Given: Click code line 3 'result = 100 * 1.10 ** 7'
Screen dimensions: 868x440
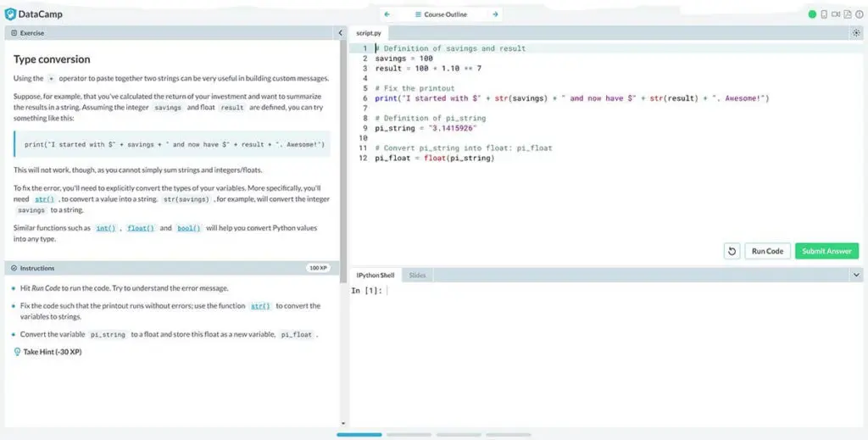Looking at the screenshot, I should tap(428, 69).
